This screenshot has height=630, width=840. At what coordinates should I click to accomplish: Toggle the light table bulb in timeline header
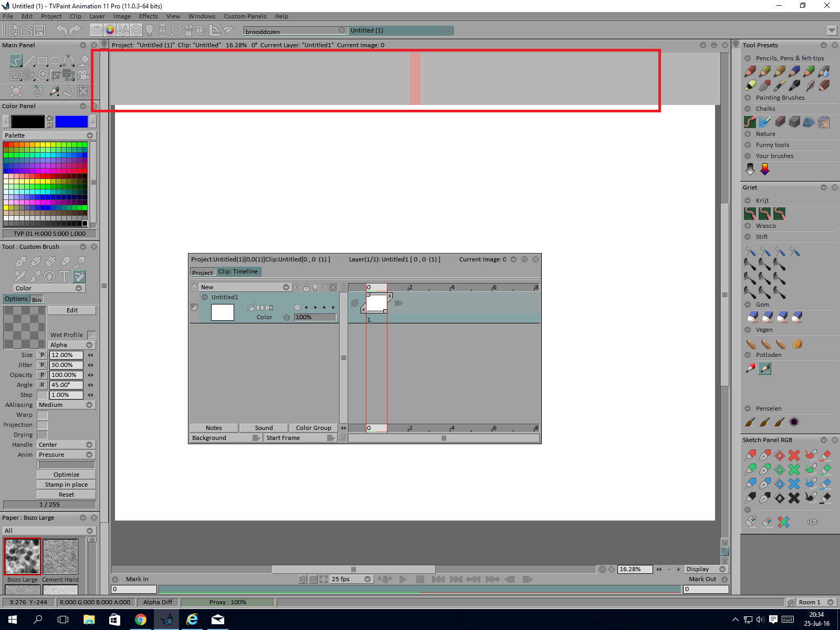315,288
